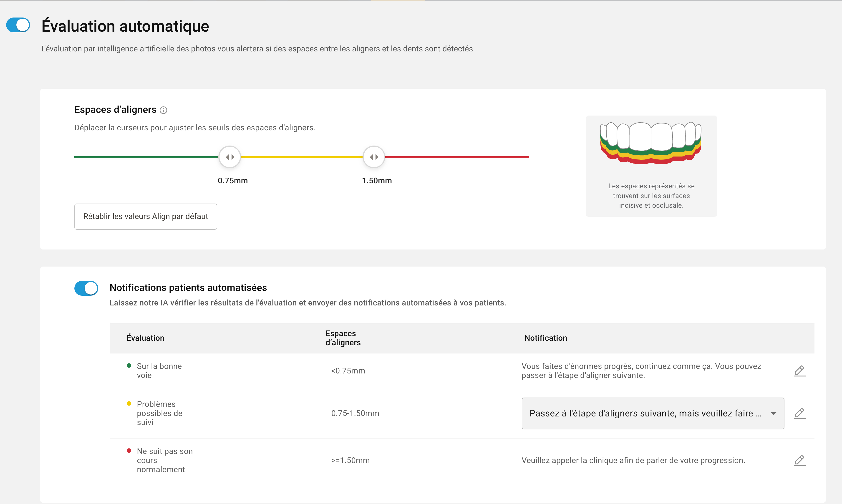Click the 1.50mm value label under the slider

click(x=377, y=181)
